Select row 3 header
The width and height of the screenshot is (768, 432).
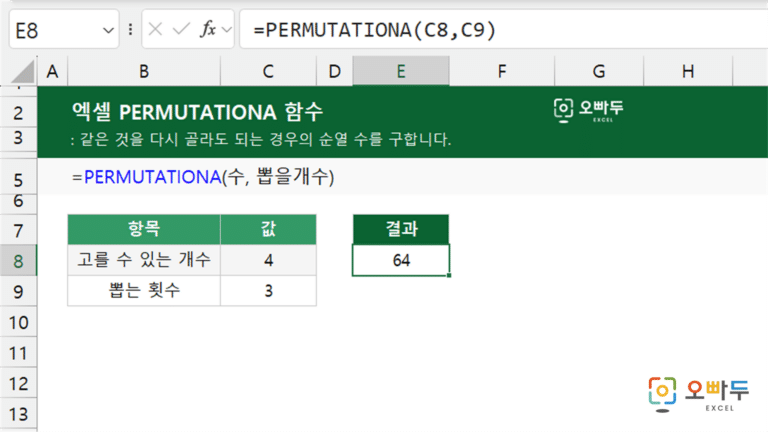tap(18, 139)
